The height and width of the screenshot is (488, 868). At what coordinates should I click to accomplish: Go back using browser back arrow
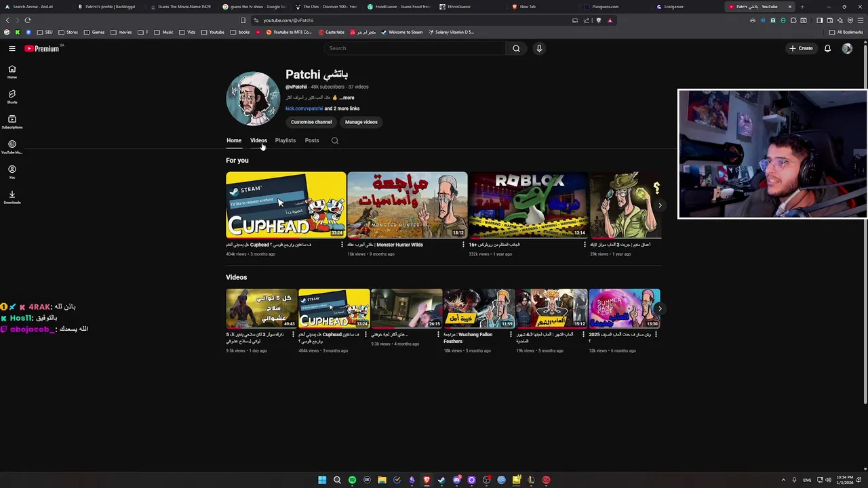[7, 20]
